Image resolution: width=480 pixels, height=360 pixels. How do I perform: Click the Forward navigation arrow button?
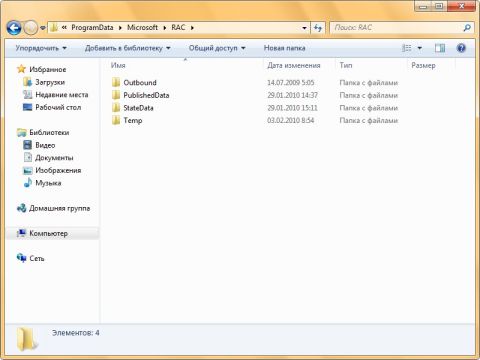coord(31,28)
